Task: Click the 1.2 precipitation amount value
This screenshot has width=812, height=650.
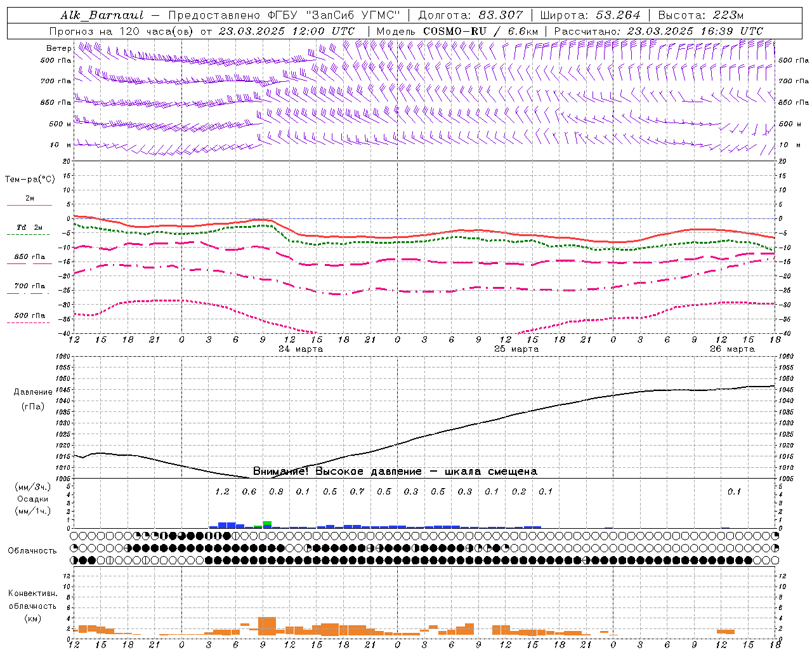Action: 222,491
